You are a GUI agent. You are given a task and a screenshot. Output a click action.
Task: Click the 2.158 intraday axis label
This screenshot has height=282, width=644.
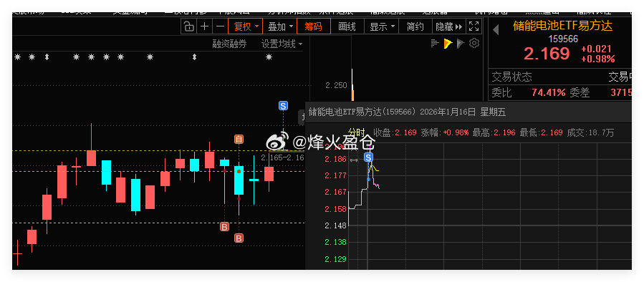point(335,209)
